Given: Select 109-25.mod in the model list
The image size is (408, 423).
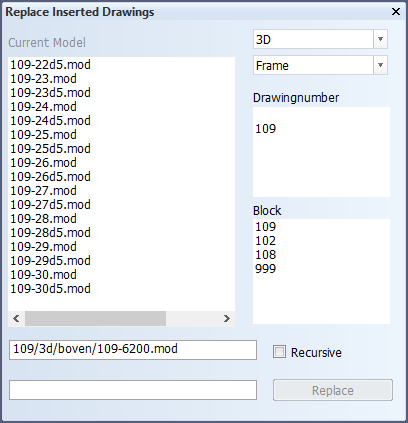Looking at the screenshot, I should pyautogui.click(x=43, y=134).
